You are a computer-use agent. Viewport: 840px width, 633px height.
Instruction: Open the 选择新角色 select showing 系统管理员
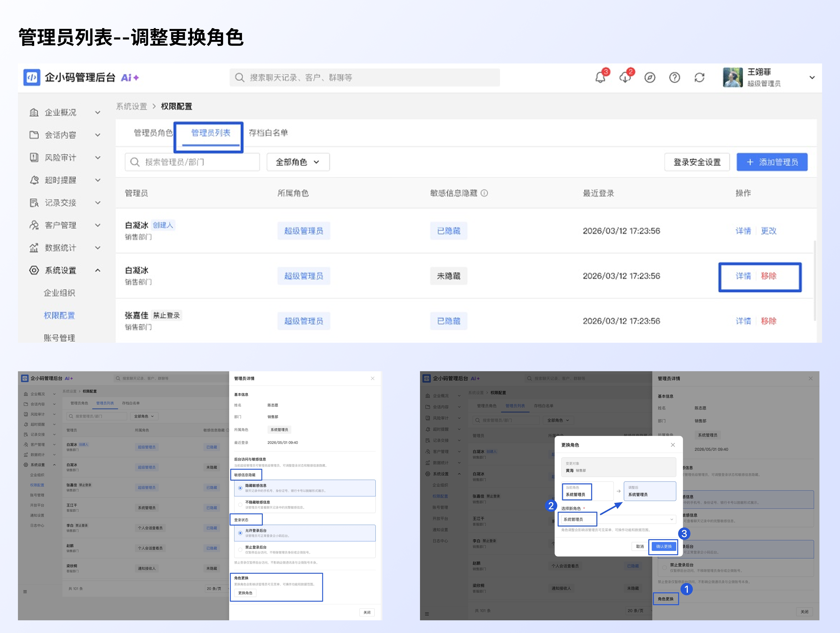[x=619, y=519]
